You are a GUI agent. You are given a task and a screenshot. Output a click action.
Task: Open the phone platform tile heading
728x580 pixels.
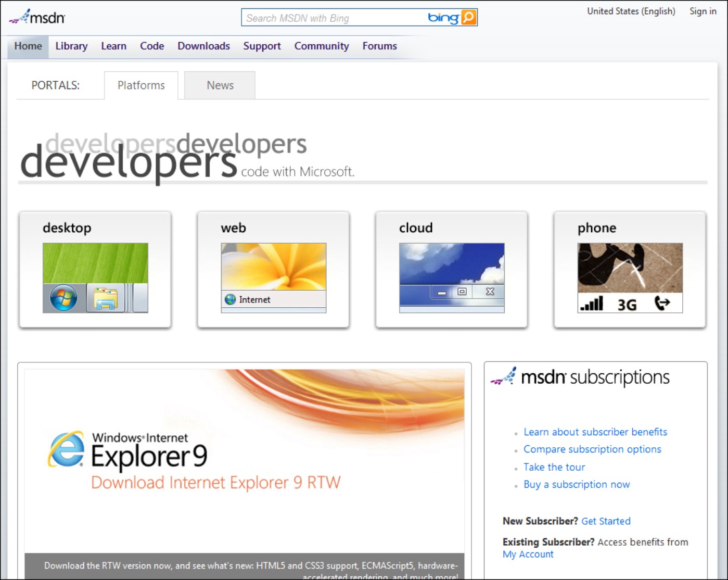pos(597,228)
